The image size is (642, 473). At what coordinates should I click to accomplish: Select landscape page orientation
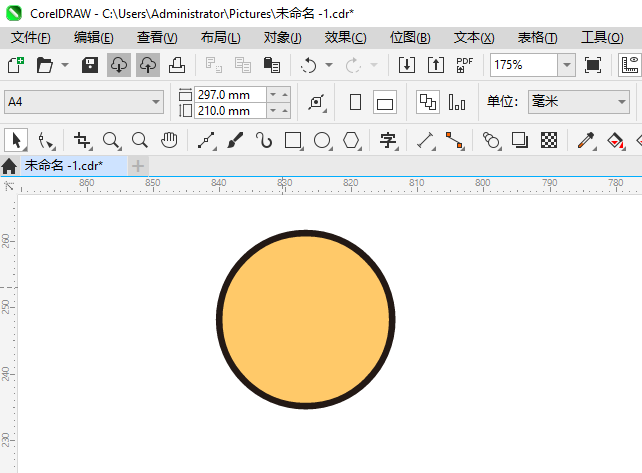click(x=385, y=102)
